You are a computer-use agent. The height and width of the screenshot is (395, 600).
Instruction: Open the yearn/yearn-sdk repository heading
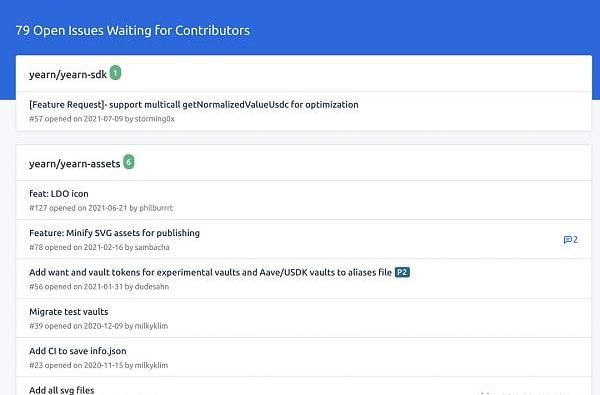[68, 75]
